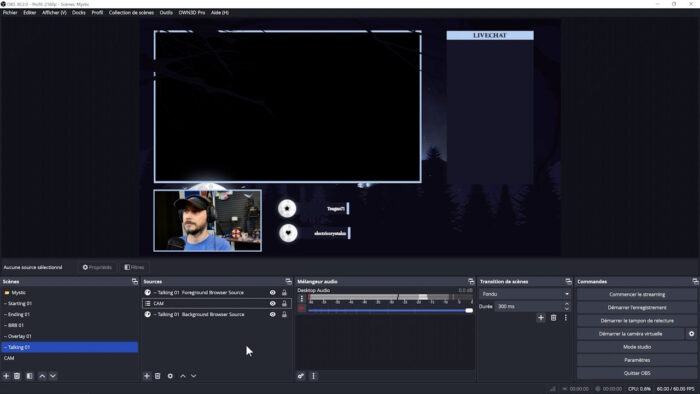
Task: Select the BRB 01 scene
Action: [x=70, y=325]
